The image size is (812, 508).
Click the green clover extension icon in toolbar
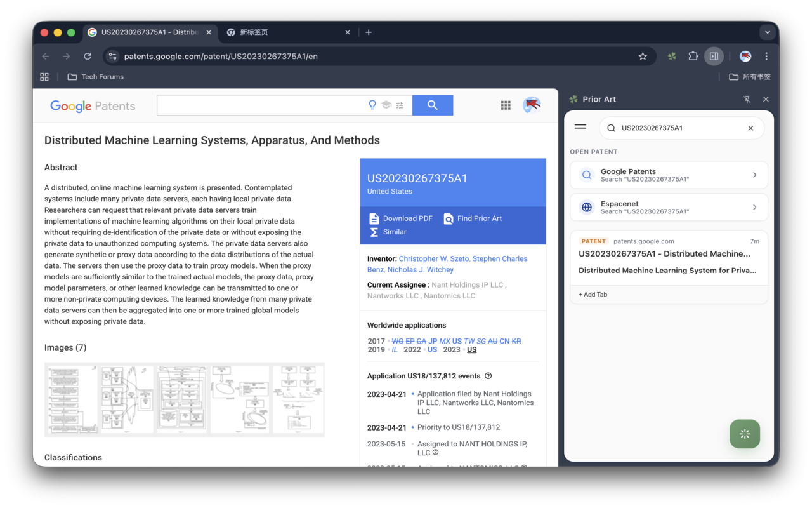(672, 57)
